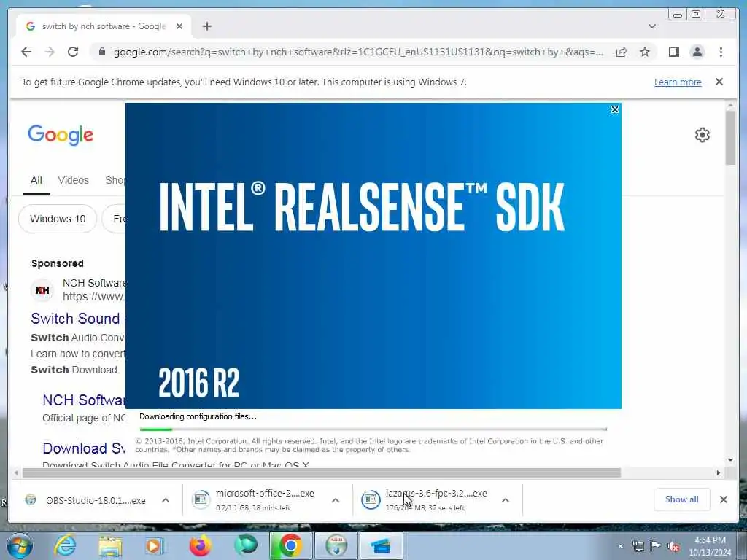
Task: Click the Google logo
Action: [x=61, y=135]
